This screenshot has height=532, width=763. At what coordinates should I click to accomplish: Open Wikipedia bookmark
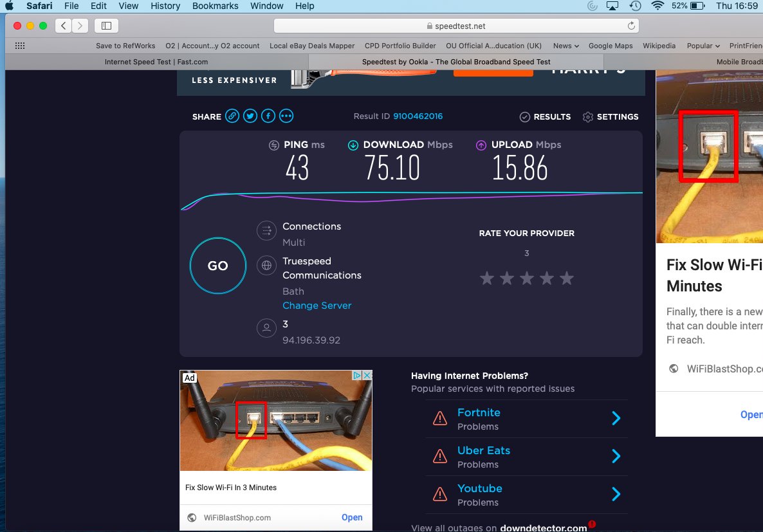coord(659,46)
